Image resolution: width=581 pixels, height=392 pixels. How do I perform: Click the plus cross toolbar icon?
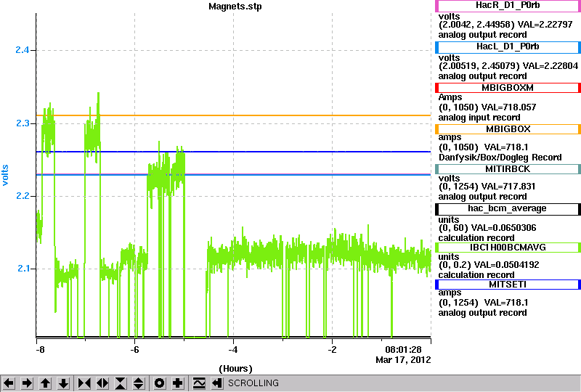click(178, 383)
